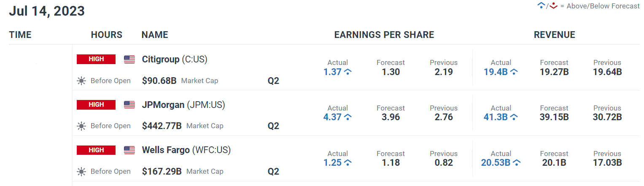644x186 pixels.
Task: Click the above-forecast arrow beside Wells Fargo revenue 20.53B
Action: 517,162
